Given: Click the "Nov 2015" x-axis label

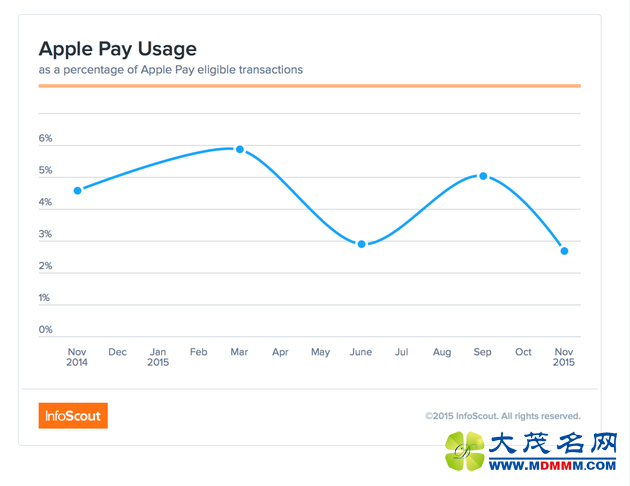Looking at the screenshot, I should coord(564,357).
